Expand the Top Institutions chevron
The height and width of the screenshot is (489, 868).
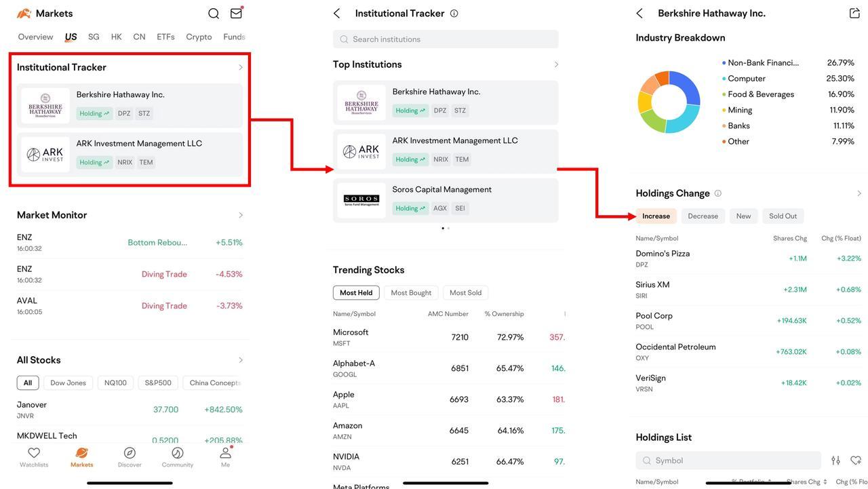(x=557, y=64)
